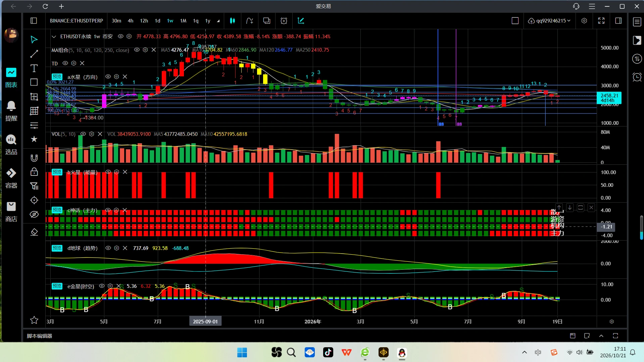This screenshot has width=644, height=362.
Task: Select the text annotation tool
Action: pos(34,68)
